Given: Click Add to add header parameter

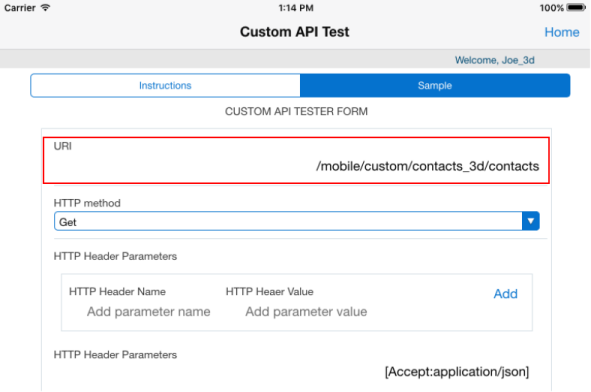Looking at the screenshot, I should click(x=505, y=294).
